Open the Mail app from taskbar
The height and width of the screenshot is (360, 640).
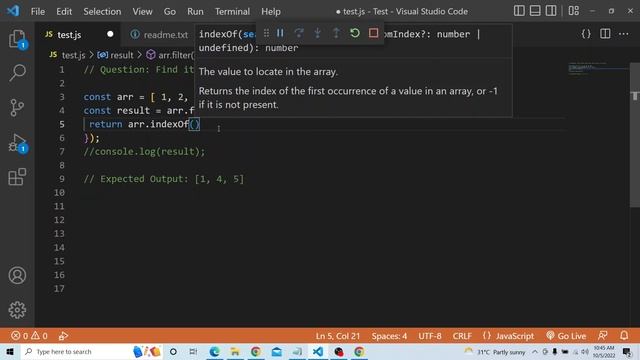coord(276,351)
